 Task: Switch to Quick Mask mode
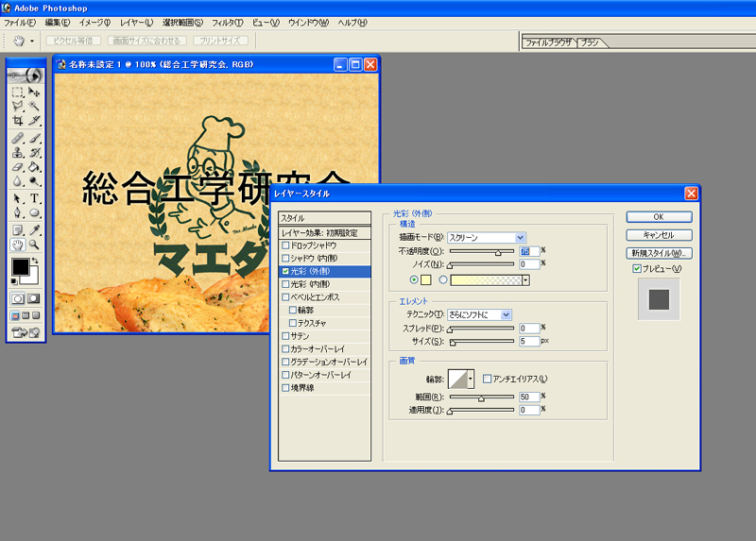pyautogui.click(x=34, y=298)
